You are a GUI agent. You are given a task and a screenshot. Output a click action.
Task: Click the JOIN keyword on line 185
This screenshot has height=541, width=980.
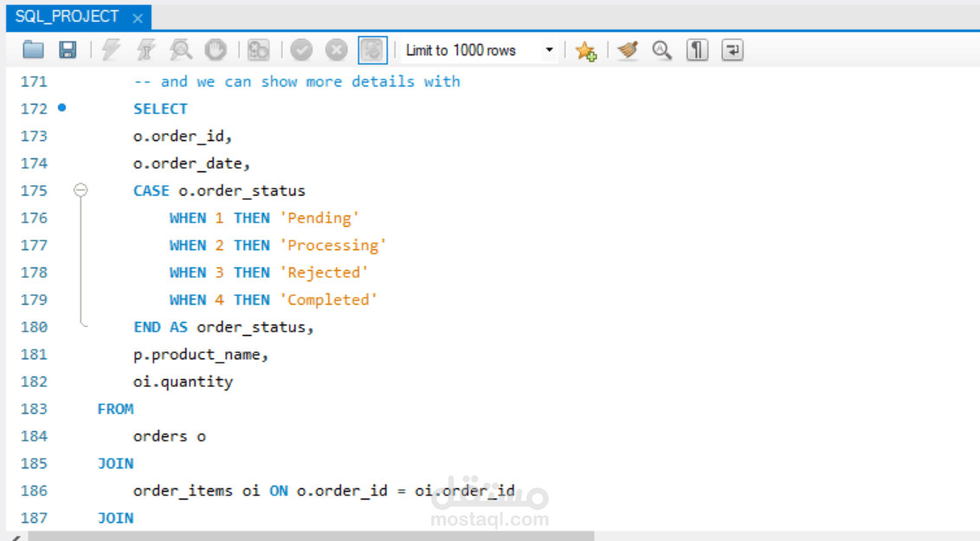116,464
